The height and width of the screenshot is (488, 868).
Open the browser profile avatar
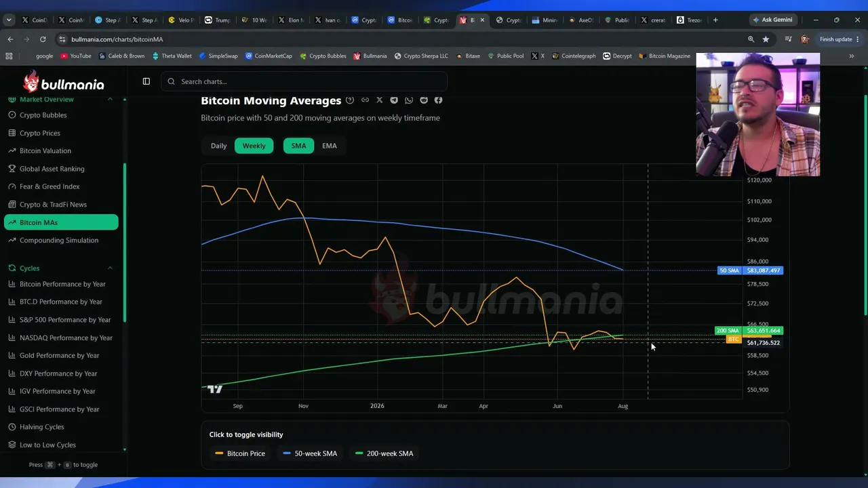[x=805, y=39]
